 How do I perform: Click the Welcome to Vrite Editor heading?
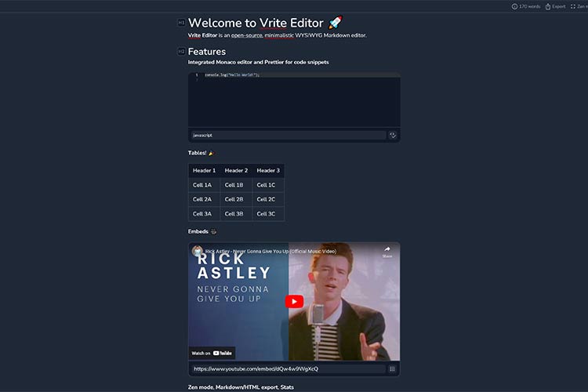[265, 23]
